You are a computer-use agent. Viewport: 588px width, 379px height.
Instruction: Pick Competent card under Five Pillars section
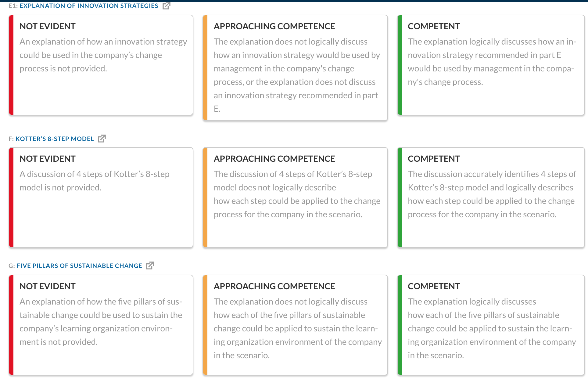pyautogui.click(x=491, y=325)
